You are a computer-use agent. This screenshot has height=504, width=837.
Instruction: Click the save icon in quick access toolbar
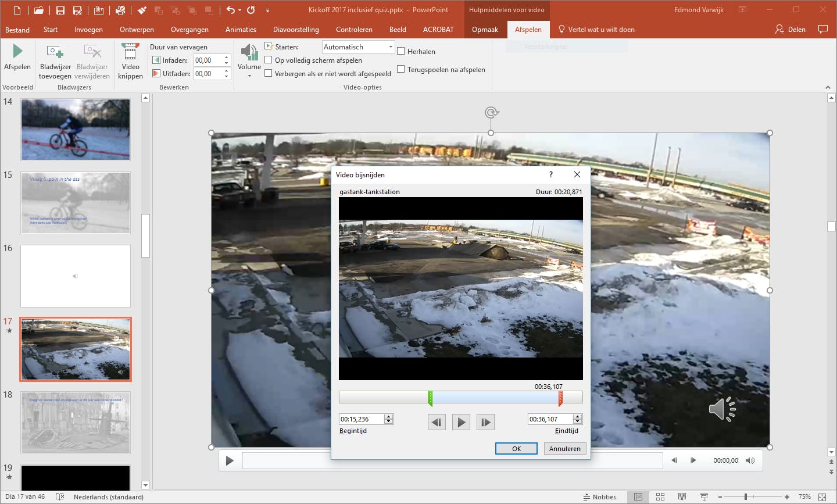(x=60, y=10)
